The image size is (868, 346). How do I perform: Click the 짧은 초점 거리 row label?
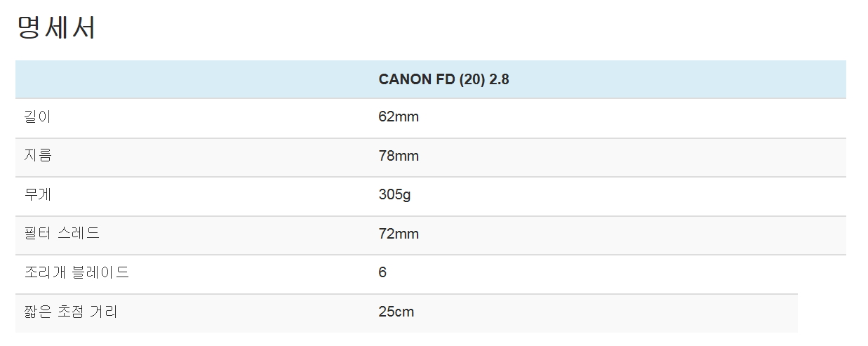click(x=71, y=312)
